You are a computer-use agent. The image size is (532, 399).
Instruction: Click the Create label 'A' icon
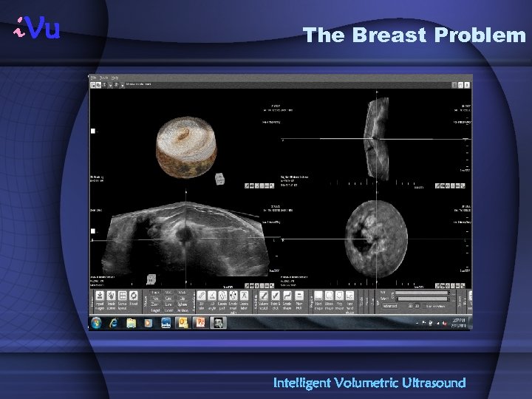(x=244, y=296)
